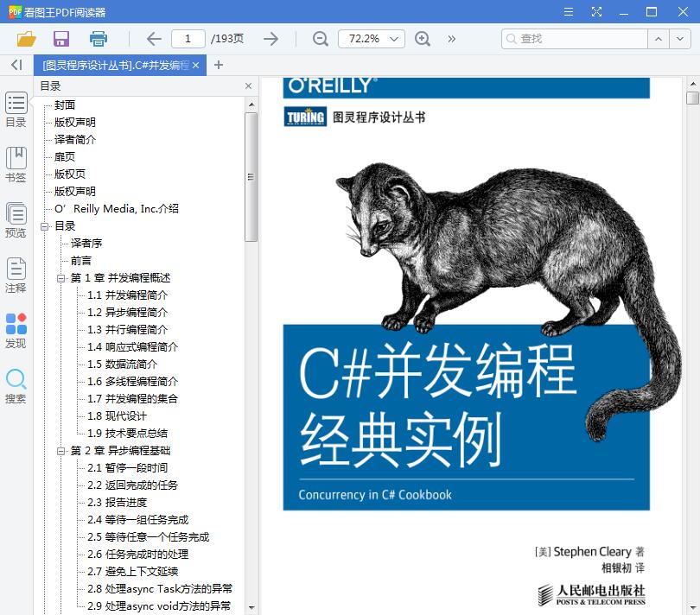Screen dimensions: 700x615
Task: Print the document with the printer icon
Action: click(x=99, y=39)
